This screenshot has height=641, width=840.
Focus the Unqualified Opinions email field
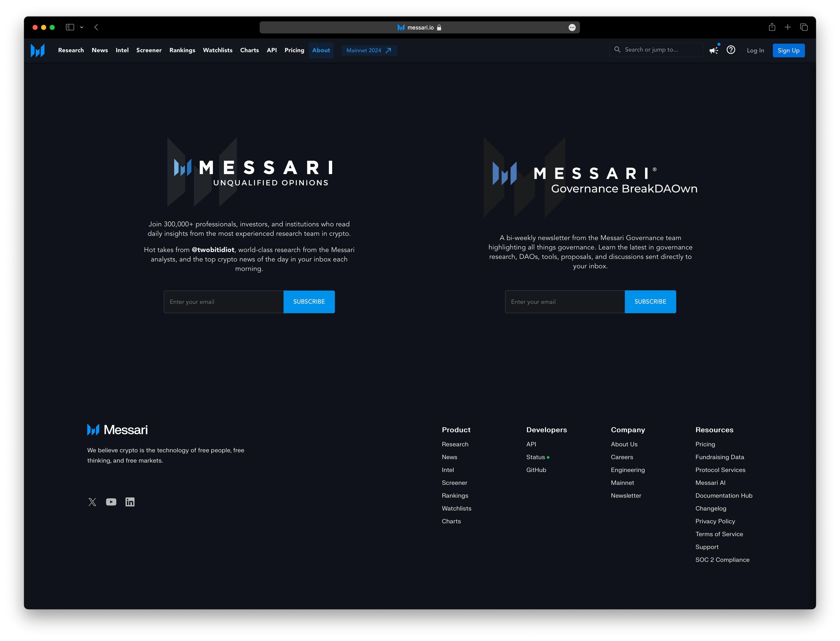pos(224,302)
